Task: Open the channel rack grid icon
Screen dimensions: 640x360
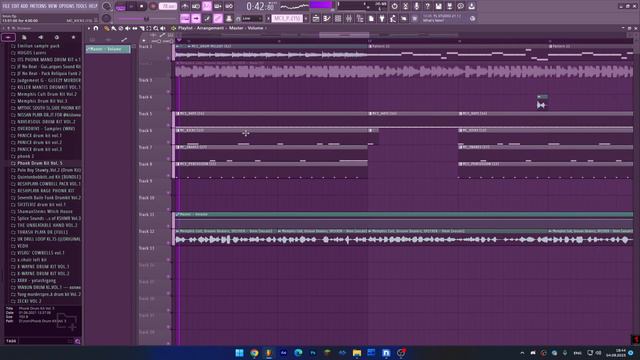Action: pos(338,18)
